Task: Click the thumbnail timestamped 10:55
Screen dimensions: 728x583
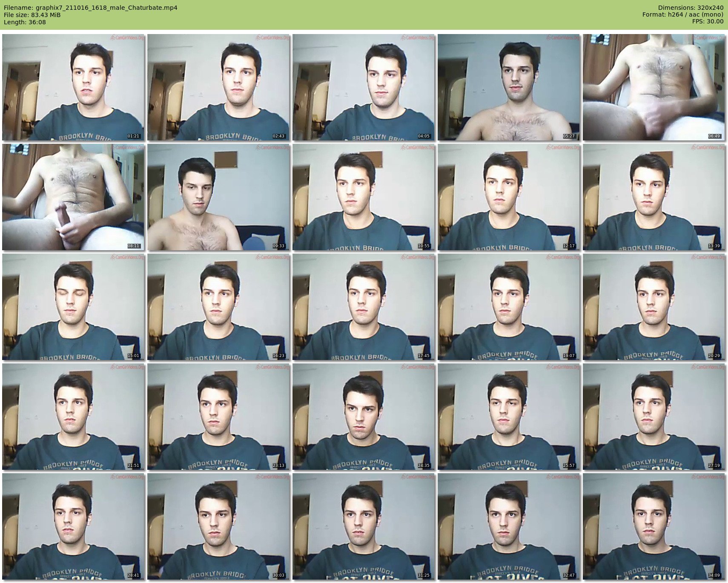Action: 364,197
